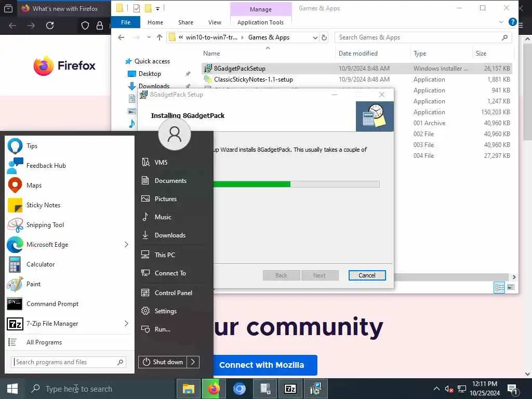532x399 pixels.
Task: Switch to Firefox in taskbar
Action: pyautogui.click(x=214, y=389)
